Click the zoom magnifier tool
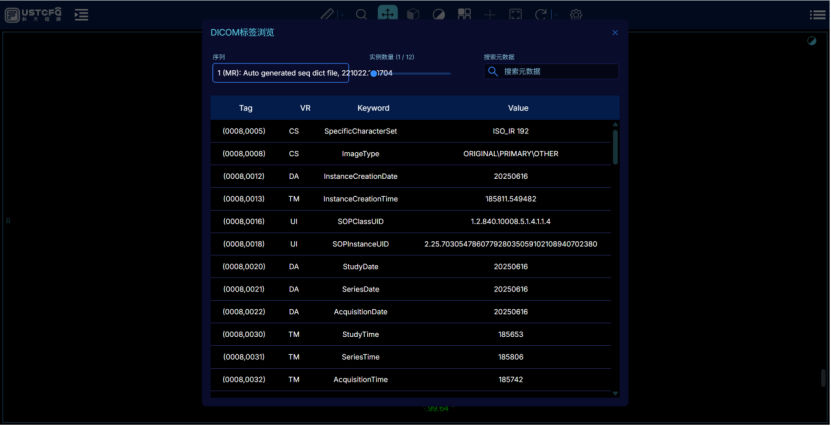831x426 pixels. (x=361, y=15)
